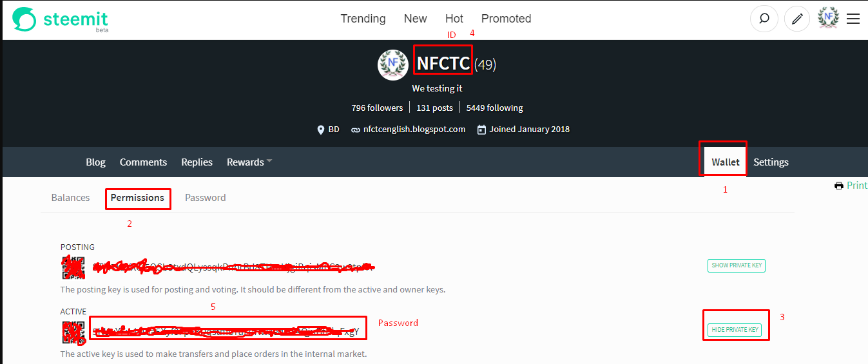Open the Promoted feed

click(506, 19)
